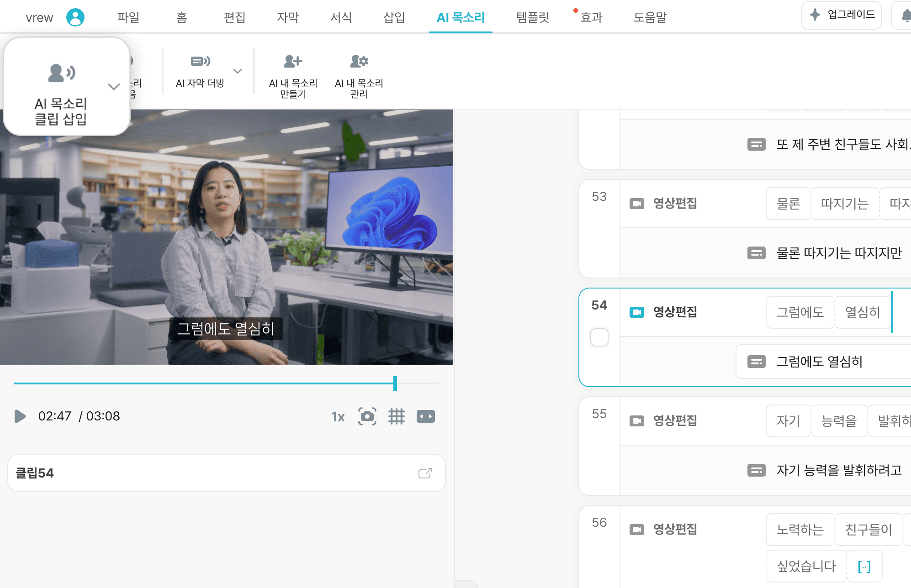The width and height of the screenshot is (911, 588).
Task: Click the pop-out icon in 클립54 box
Action: (x=425, y=473)
